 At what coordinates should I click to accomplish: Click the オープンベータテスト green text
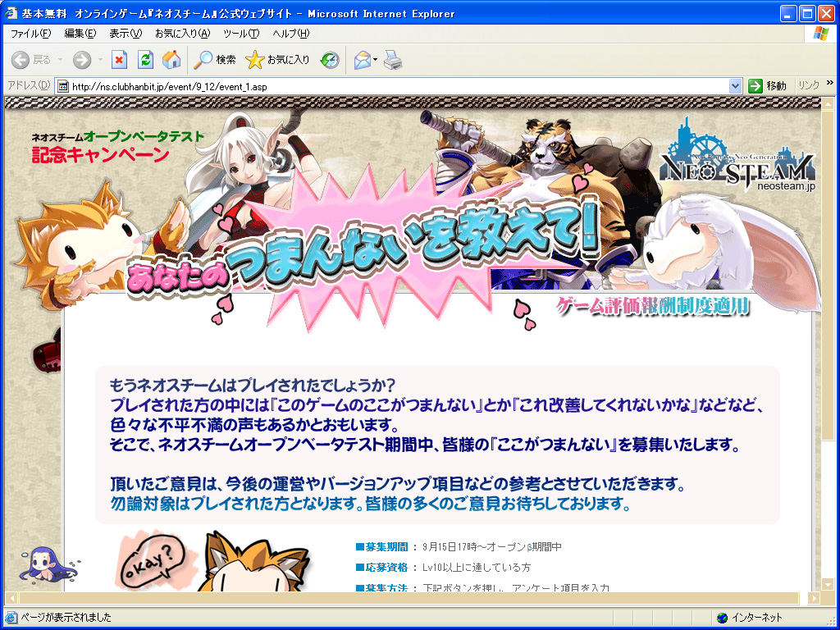144,137
